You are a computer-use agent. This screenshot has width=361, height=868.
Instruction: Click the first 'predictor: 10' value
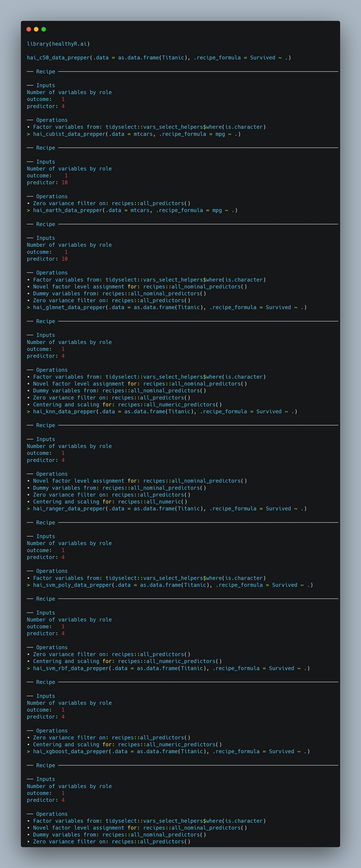click(x=47, y=183)
